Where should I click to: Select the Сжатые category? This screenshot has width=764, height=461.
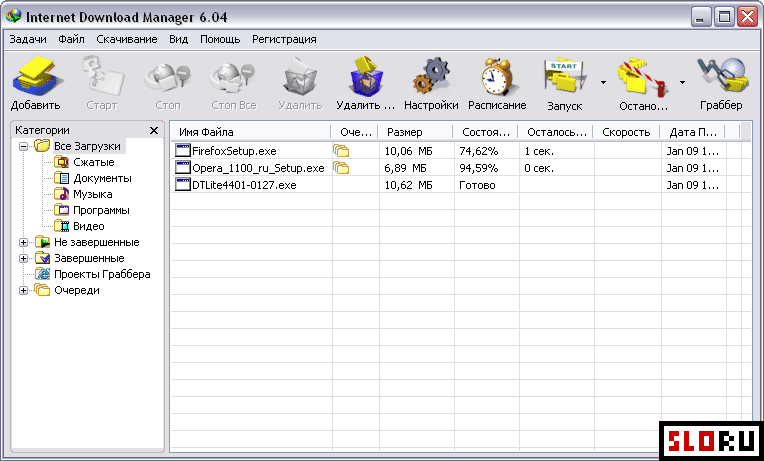point(94,162)
